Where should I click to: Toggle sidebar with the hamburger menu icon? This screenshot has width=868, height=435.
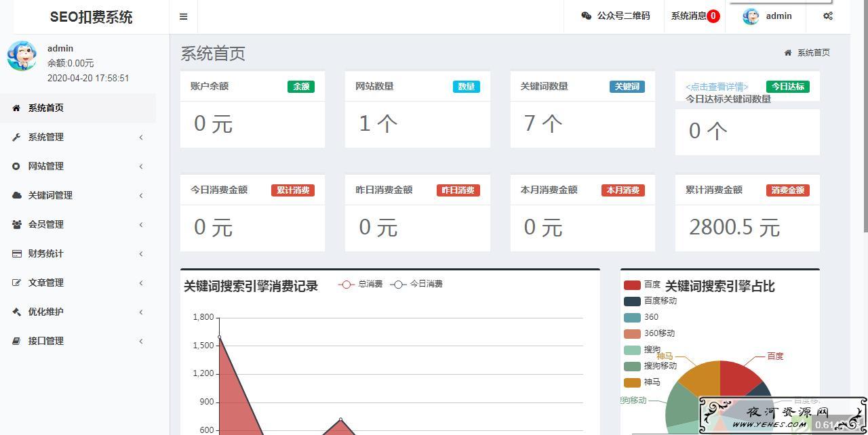[x=183, y=17]
